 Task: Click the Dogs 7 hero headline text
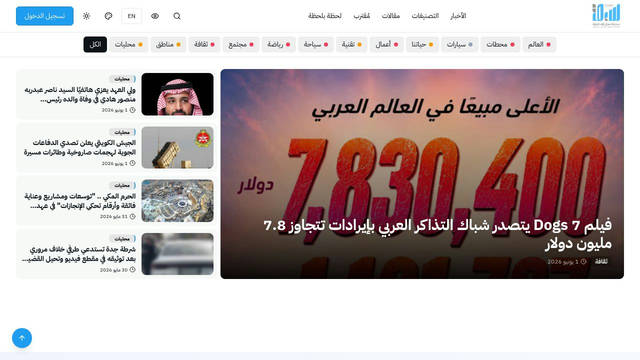[x=438, y=234]
